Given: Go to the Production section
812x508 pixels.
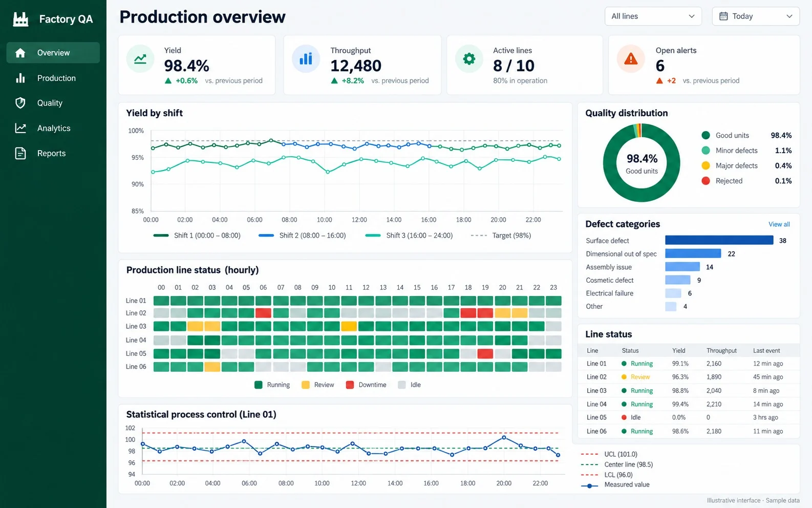Looking at the screenshot, I should [x=53, y=78].
